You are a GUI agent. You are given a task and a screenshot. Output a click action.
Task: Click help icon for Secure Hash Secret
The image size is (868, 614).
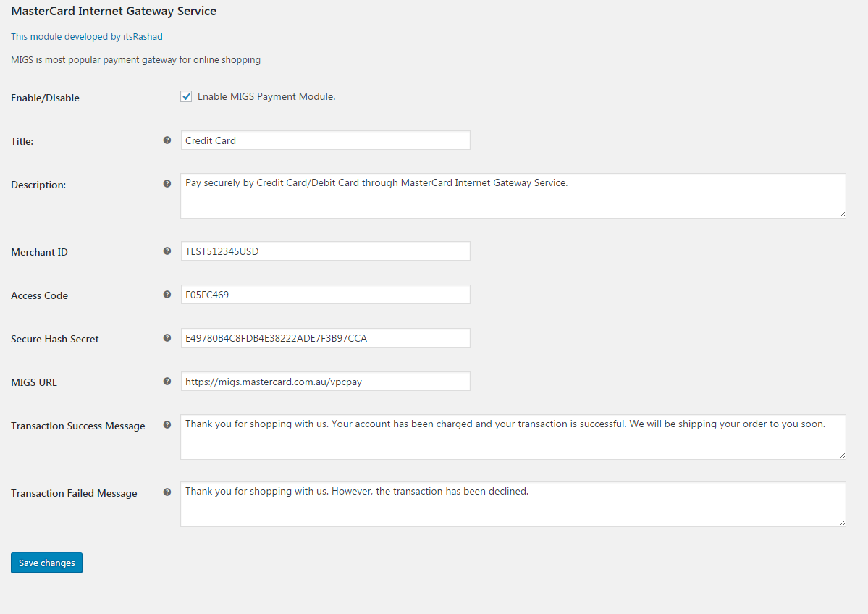pos(167,337)
